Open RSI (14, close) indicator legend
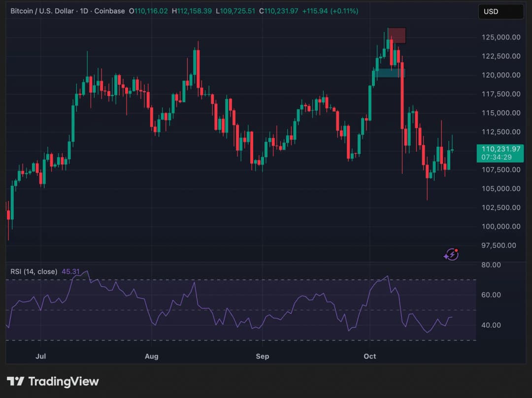This screenshot has width=532, height=398. click(x=33, y=271)
